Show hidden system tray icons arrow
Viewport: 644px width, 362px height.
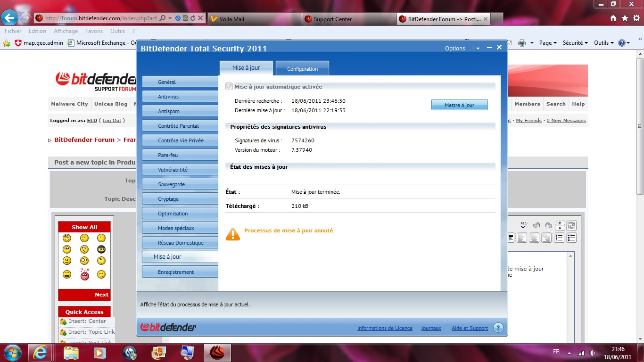click(569, 353)
